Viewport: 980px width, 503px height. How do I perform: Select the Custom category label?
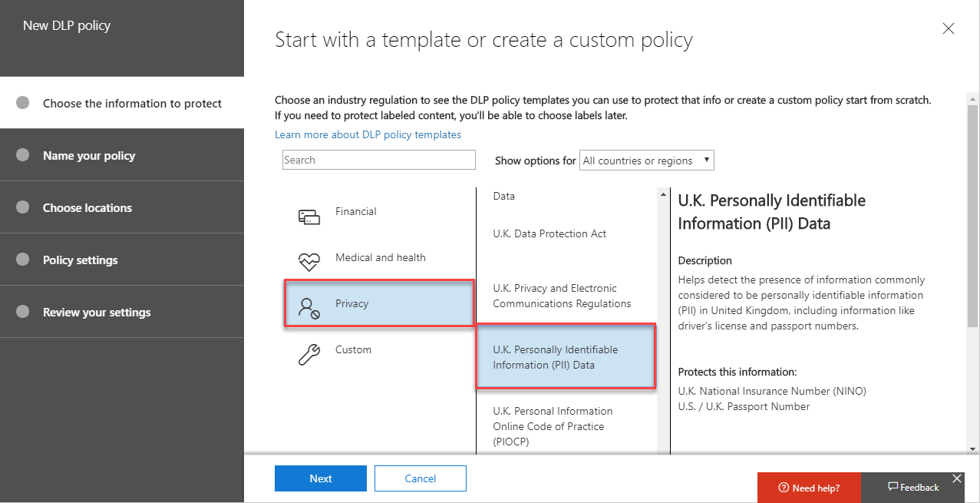pyautogui.click(x=353, y=349)
